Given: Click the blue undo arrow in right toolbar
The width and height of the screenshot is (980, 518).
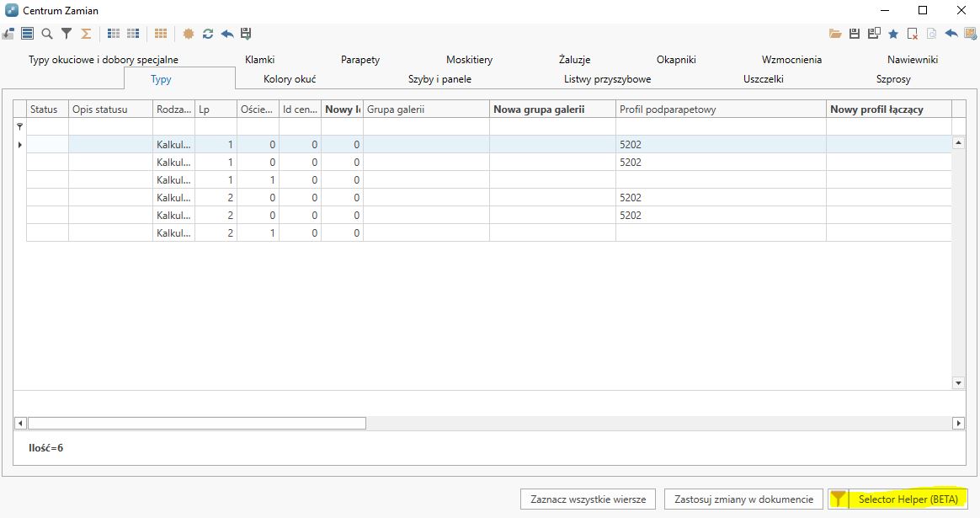Looking at the screenshot, I should tap(951, 34).
